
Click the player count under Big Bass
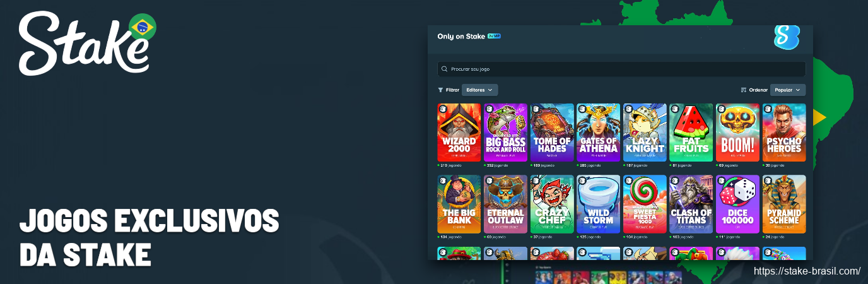[497, 165]
